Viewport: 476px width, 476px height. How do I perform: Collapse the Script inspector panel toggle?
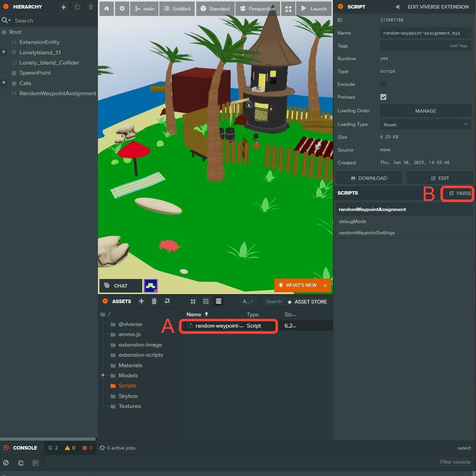click(x=340, y=7)
